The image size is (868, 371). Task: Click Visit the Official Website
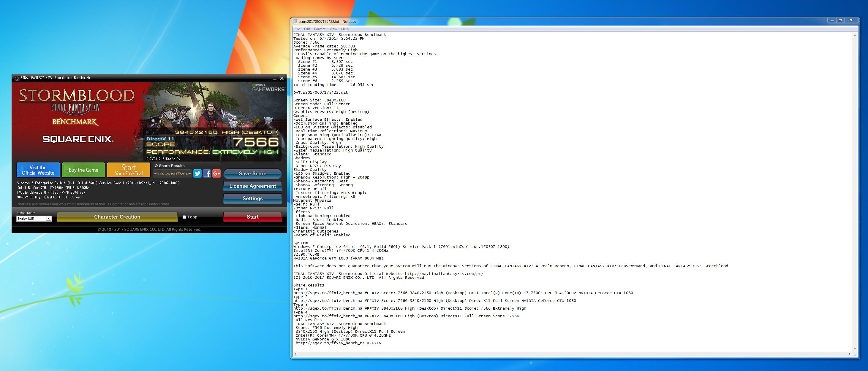(38, 170)
